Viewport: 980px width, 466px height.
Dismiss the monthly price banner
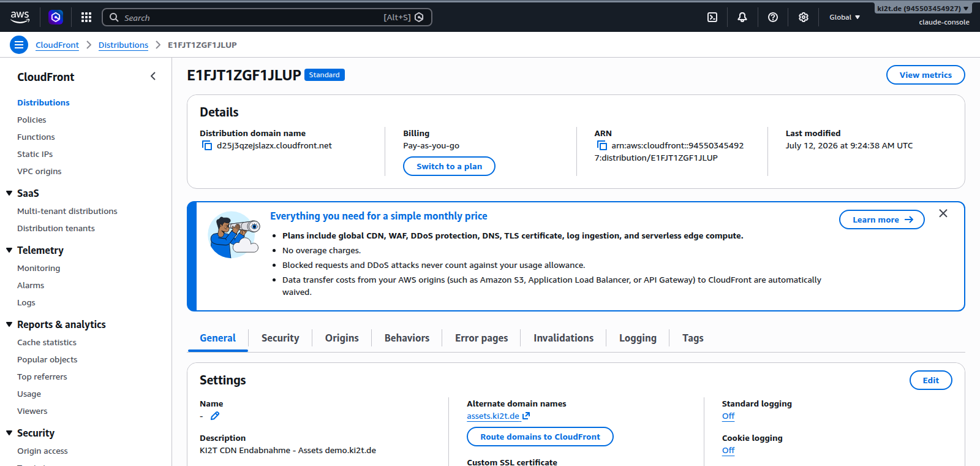tap(943, 213)
